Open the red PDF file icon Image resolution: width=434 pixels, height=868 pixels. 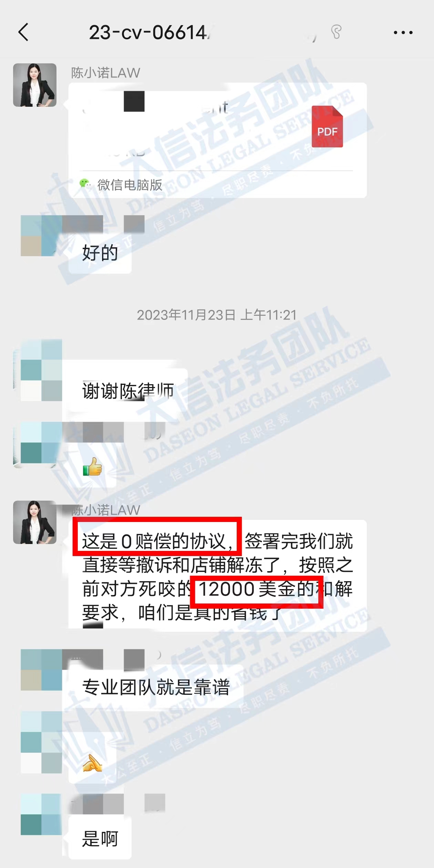pyautogui.click(x=327, y=126)
